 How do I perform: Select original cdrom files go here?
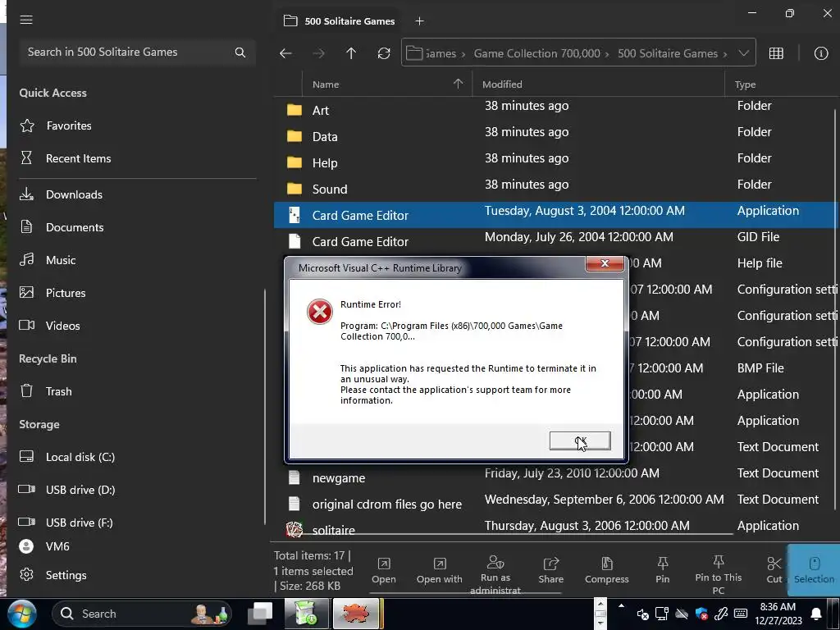coord(556,504)
